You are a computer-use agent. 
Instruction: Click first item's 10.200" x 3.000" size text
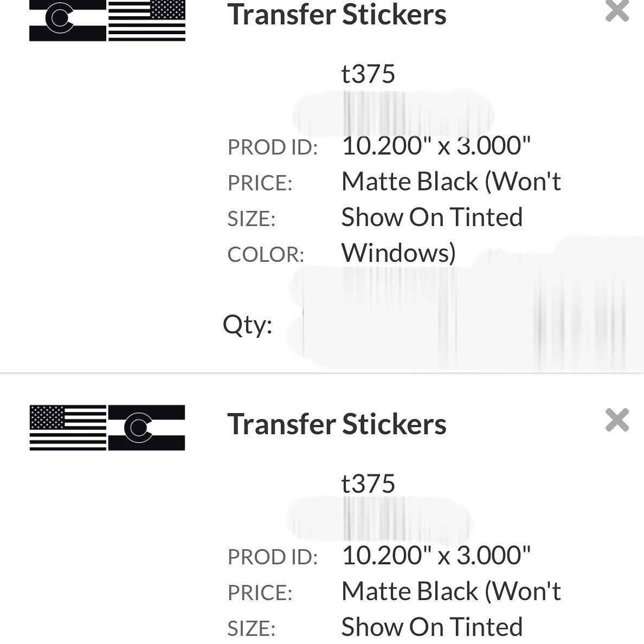pos(436,146)
